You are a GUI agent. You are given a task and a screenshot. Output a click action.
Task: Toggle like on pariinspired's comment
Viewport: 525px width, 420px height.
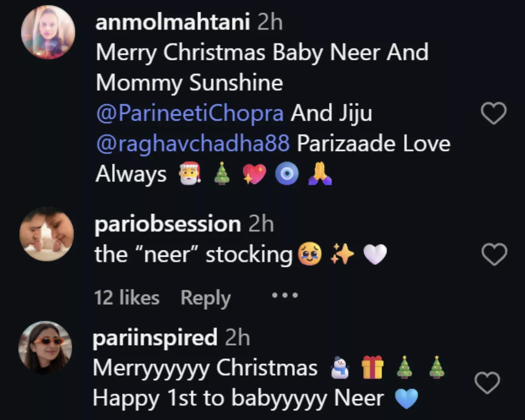[487, 383]
